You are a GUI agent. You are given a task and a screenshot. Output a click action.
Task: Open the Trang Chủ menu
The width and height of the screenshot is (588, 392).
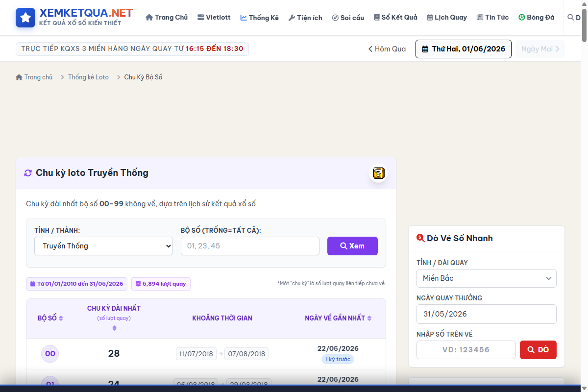point(167,17)
